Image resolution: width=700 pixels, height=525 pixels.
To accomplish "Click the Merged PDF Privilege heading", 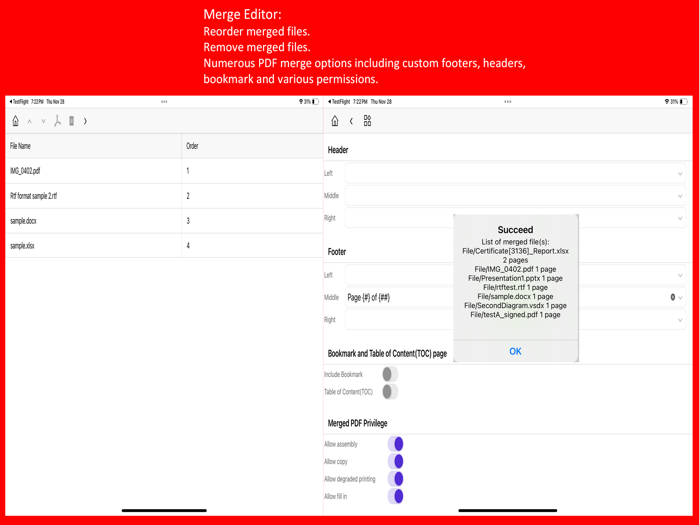I will click(357, 423).
